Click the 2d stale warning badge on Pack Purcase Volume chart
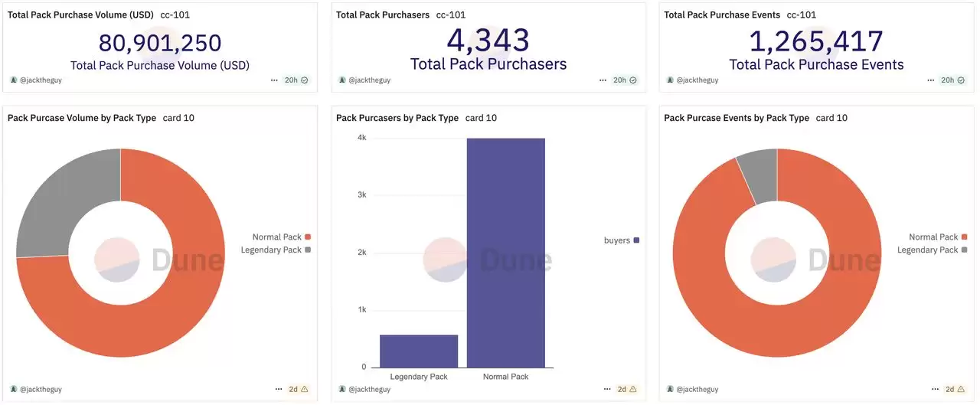The width and height of the screenshot is (980, 405). click(299, 389)
